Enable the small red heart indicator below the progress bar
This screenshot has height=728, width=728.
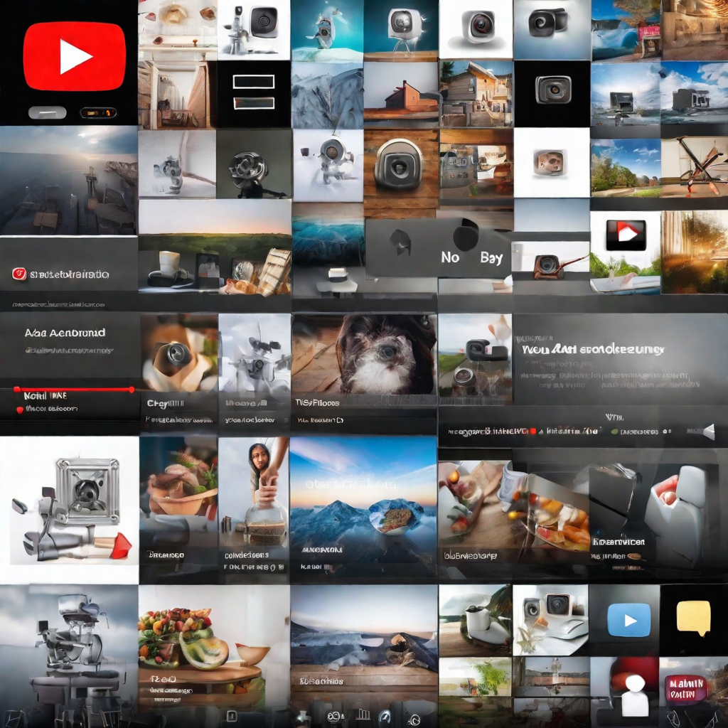(19, 409)
